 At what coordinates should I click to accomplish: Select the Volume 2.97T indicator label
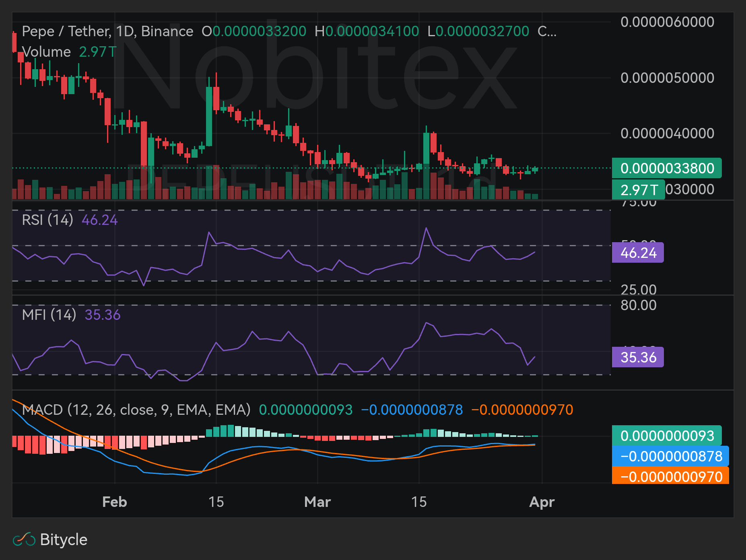pos(69,52)
